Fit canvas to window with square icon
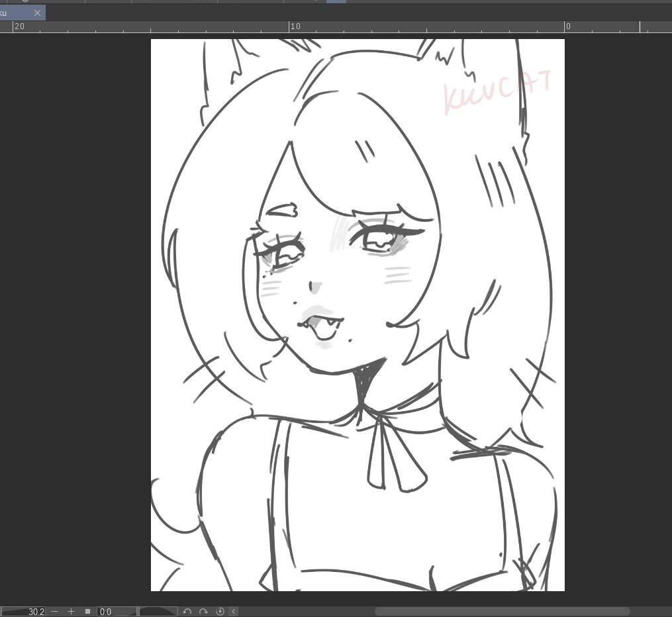 pos(87,612)
